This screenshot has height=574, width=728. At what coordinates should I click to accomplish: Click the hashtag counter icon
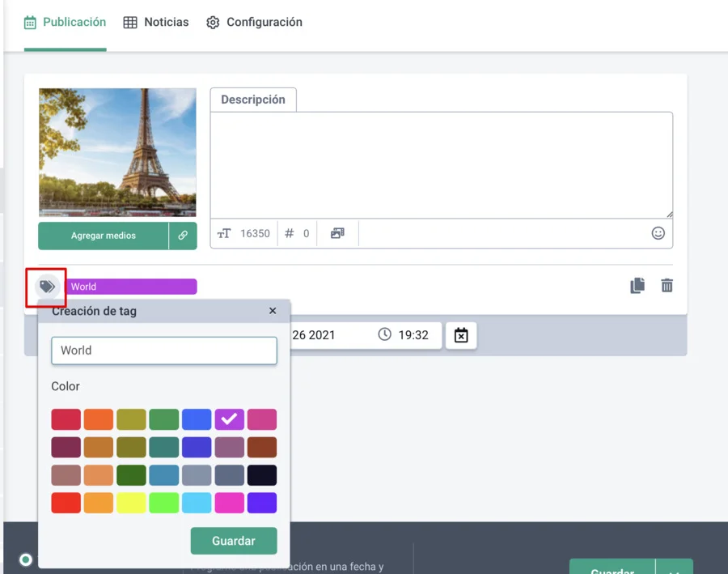pyautogui.click(x=290, y=233)
